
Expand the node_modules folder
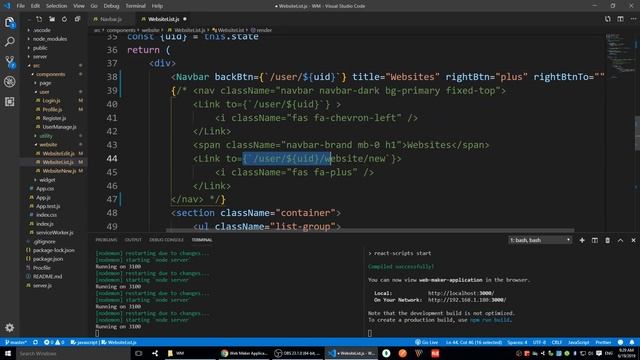50,39
